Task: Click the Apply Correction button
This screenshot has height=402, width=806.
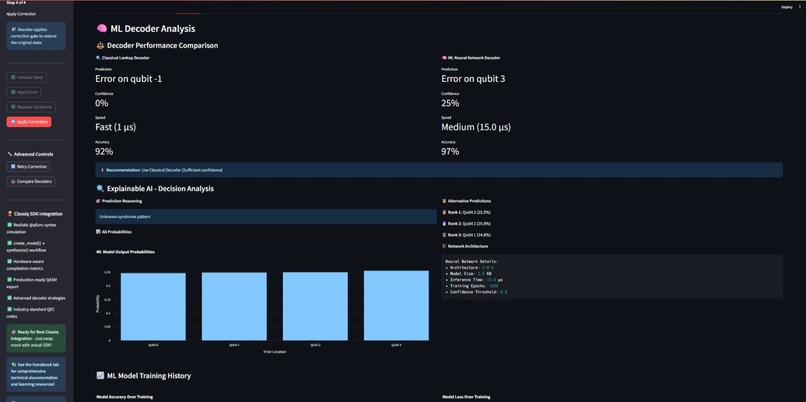Action: [29, 122]
